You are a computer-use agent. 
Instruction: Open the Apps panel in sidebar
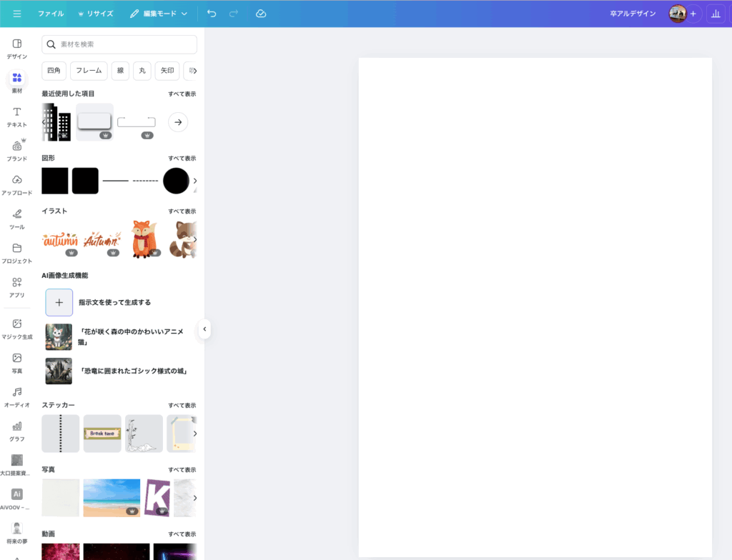pos(17,286)
